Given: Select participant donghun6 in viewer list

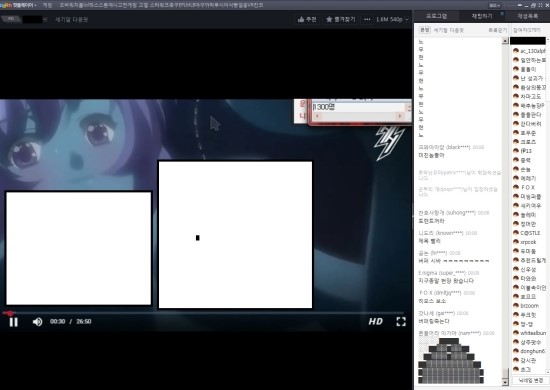Looking at the screenshot, I should [529, 351].
